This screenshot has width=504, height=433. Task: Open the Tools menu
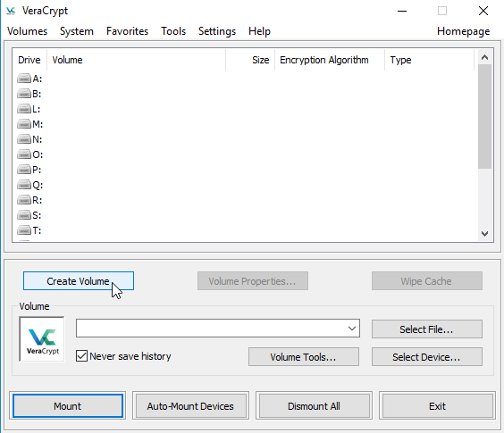(173, 31)
